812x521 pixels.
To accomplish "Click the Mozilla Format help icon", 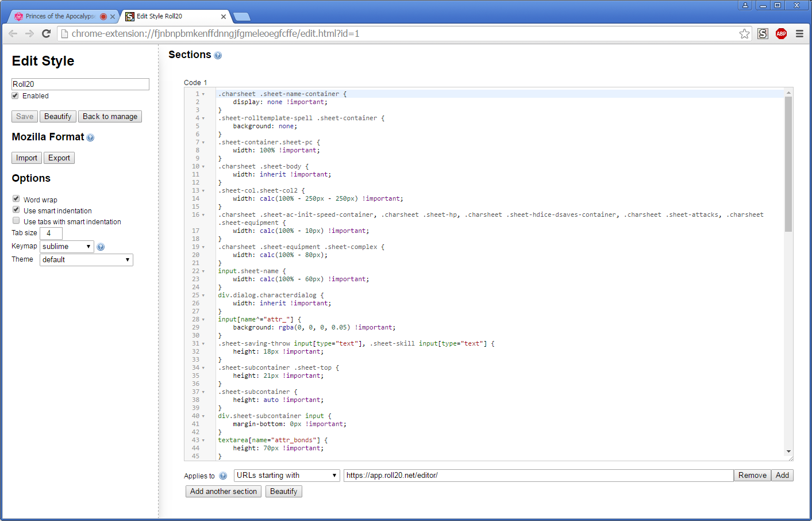I will [90, 137].
